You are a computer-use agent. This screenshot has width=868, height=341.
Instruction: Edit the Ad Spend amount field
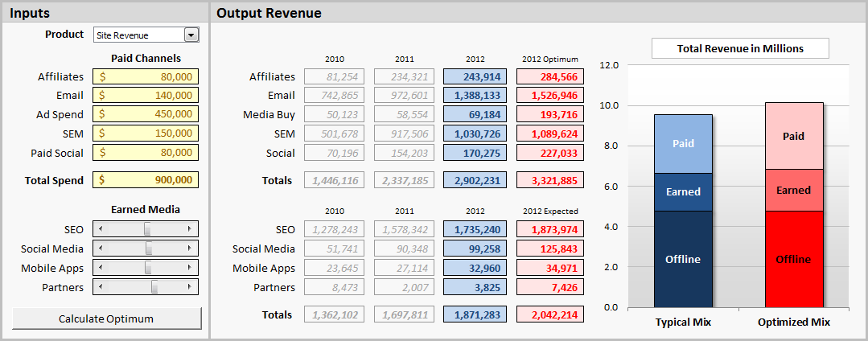146,114
